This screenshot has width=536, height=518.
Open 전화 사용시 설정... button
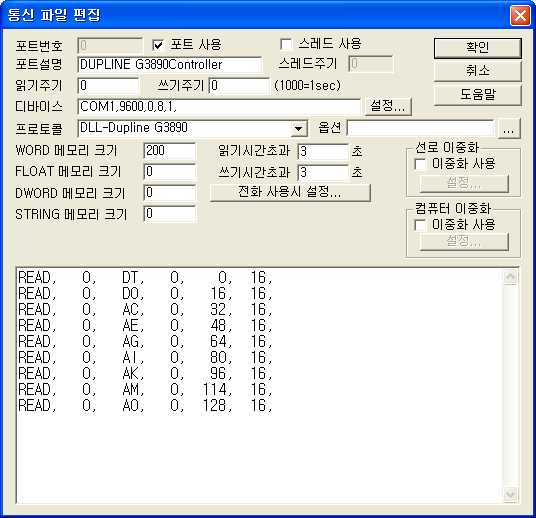290,192
